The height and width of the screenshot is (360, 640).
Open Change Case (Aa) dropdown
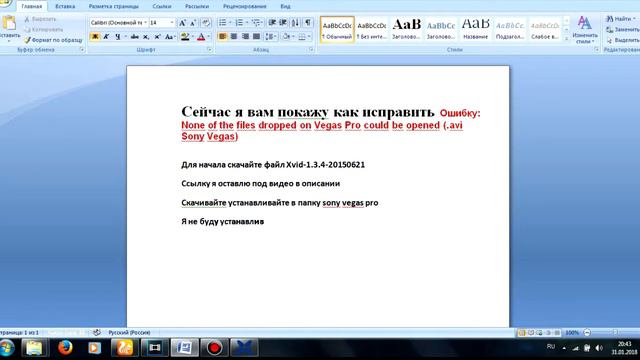coord(170,37)
